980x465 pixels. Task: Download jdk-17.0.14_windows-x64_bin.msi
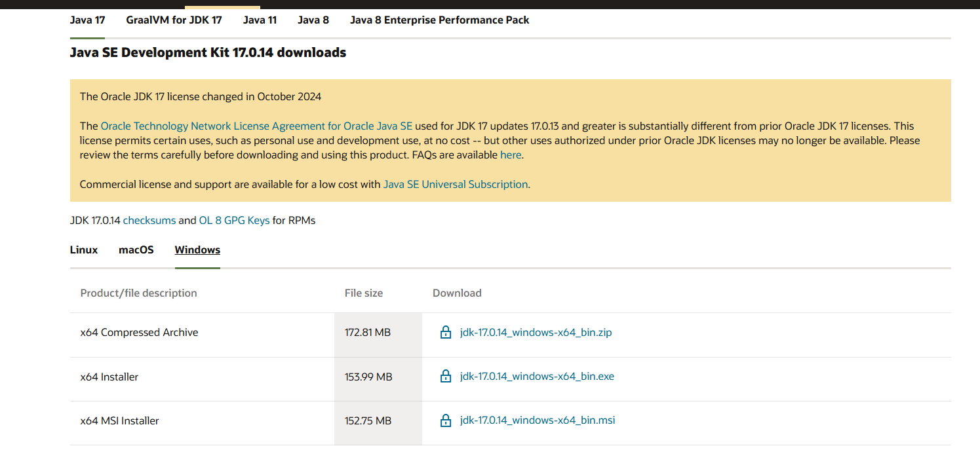[x=538, y=420]
